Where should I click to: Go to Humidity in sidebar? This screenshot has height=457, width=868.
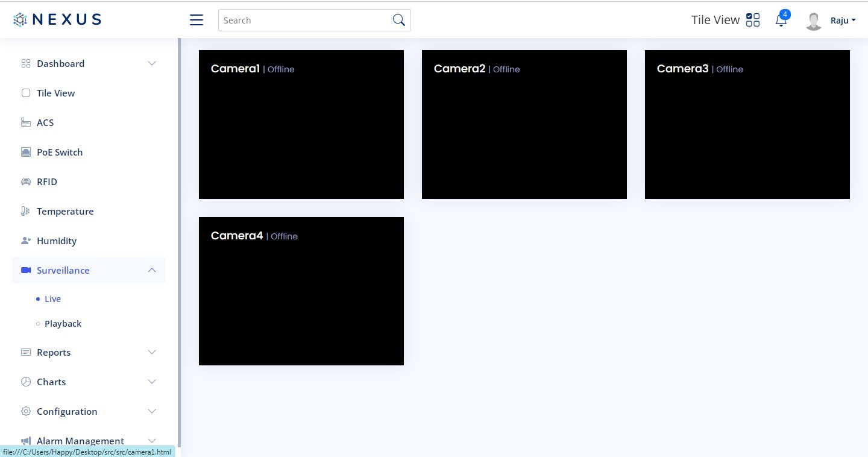click(56, 241)
